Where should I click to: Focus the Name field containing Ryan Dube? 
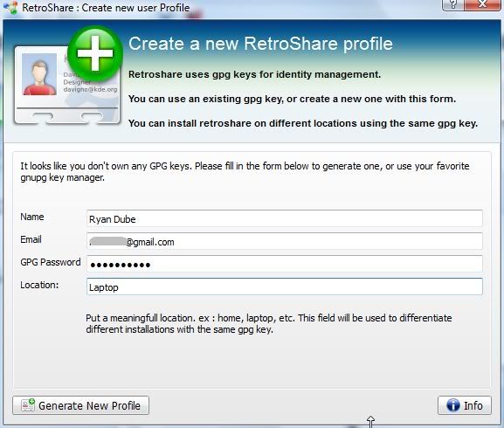click(x=285, y=218)
